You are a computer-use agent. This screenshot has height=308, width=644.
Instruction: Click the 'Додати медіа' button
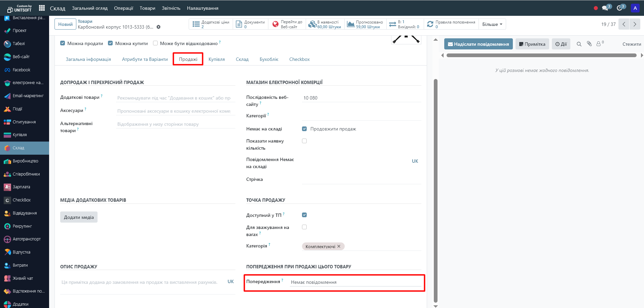[79, 217]
